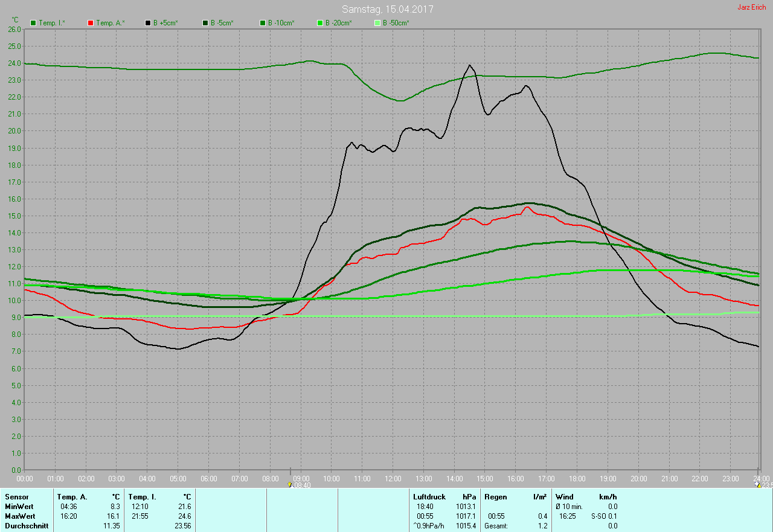This screenshot has height=532, width=773.
Task: Toggle the B -10cm* legend color box
Action: coord(263,23)
